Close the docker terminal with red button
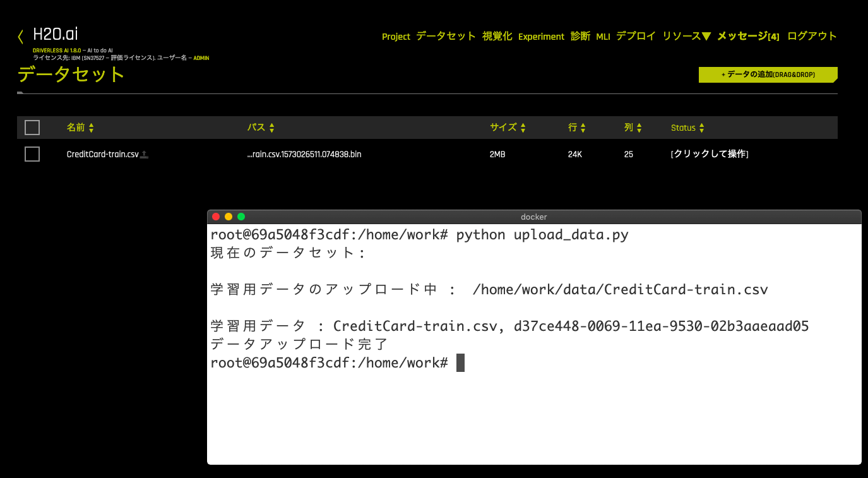The height and width of the screenshot is (478, 868). 216,217
